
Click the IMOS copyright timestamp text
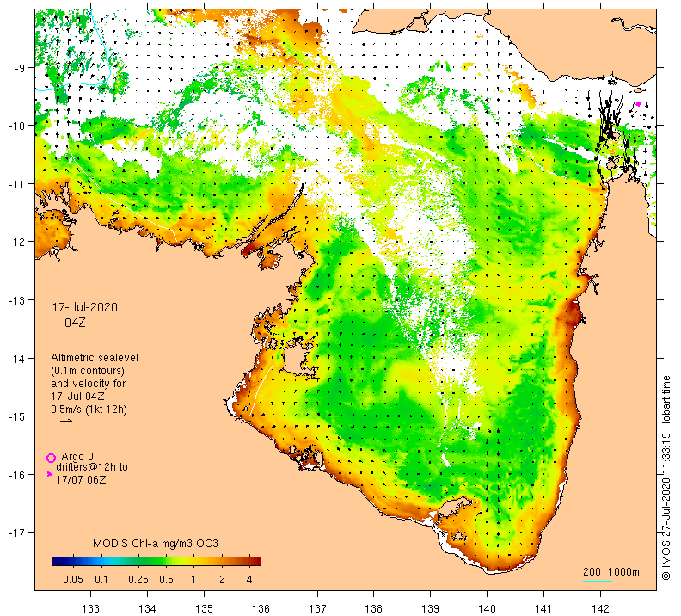click(x=666, y=477)
